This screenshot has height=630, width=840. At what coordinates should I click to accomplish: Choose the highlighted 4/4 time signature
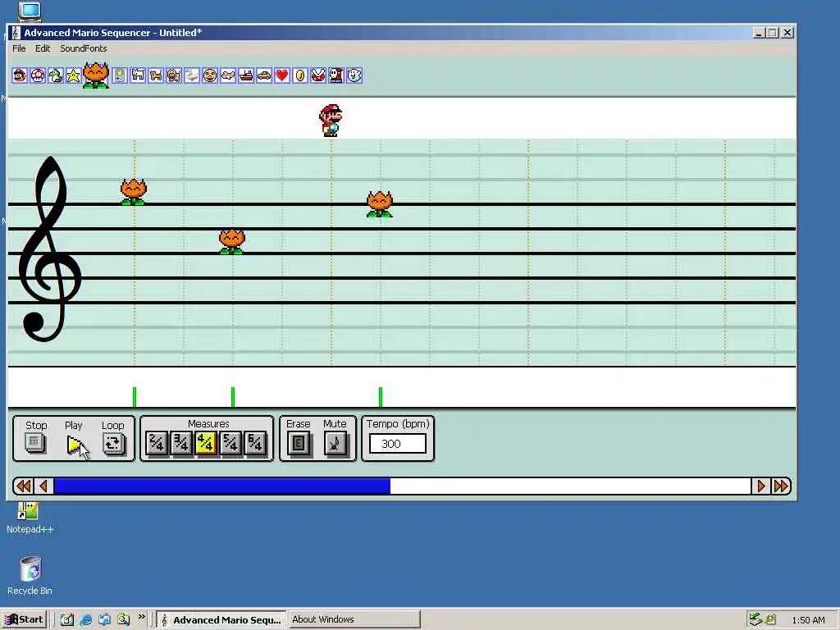tap(206, 443)
